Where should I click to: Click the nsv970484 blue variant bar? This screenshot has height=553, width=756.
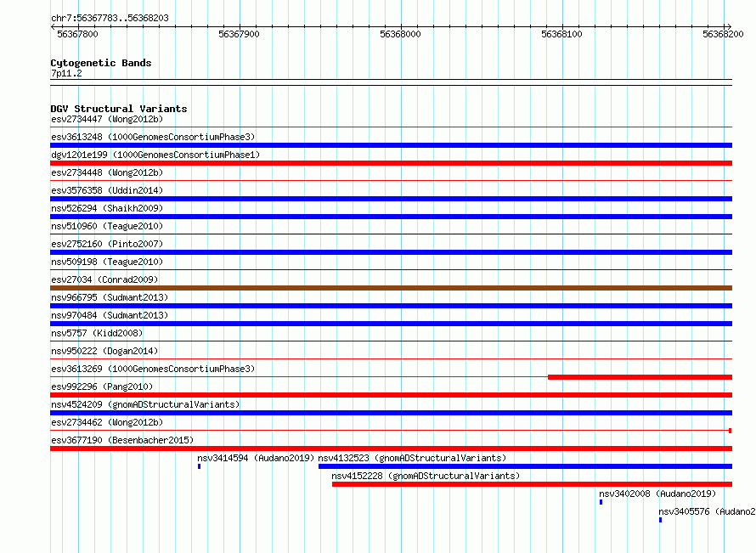(x=391, y=324)
